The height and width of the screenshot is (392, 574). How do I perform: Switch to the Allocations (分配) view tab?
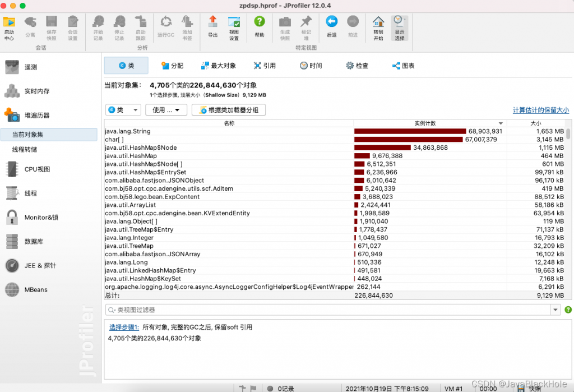coord(172,66)
